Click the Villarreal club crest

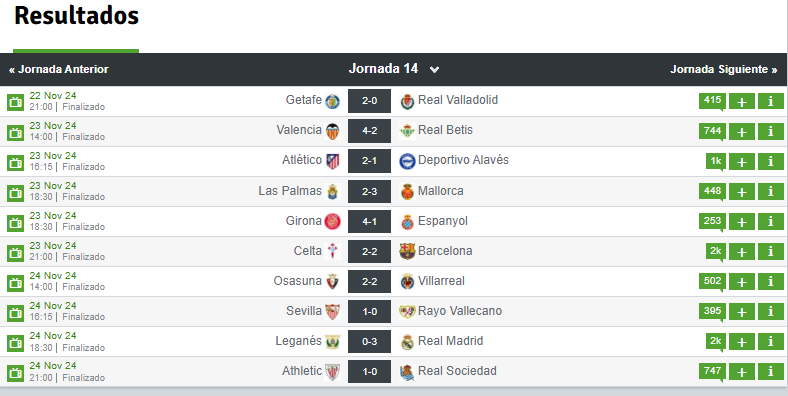(x=407, y=281)
